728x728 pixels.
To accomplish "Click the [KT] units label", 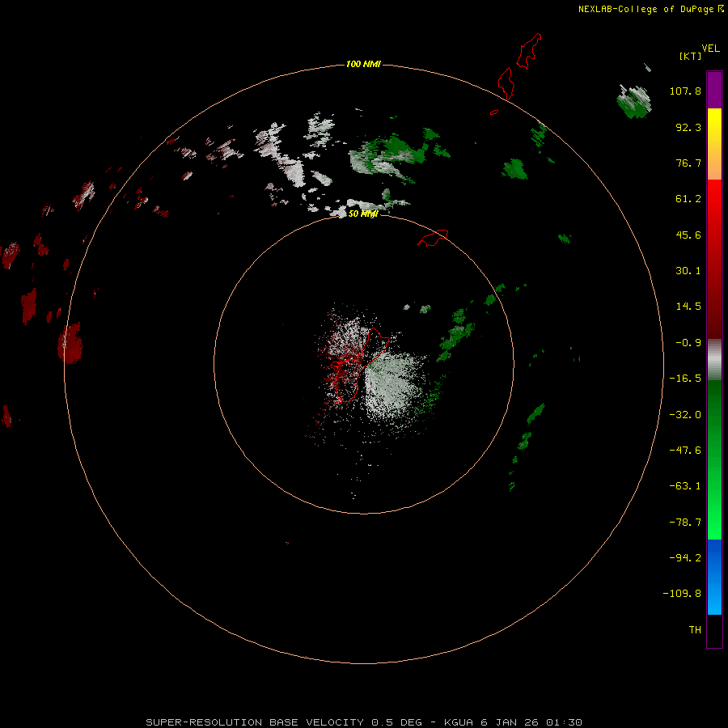I will click(x=691, y=56).
